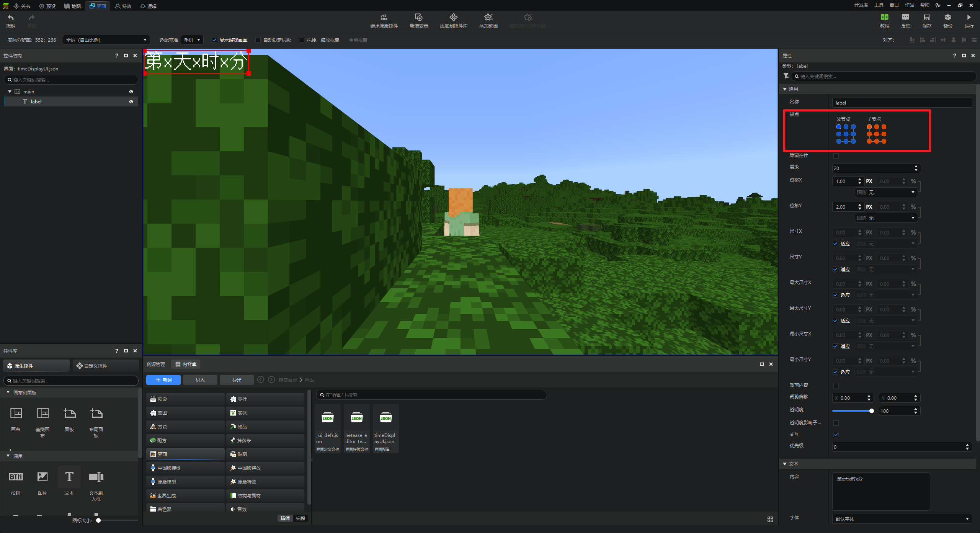Collapse the main tree node
Viewport: 980px width, 533px height.
point(10,92)
